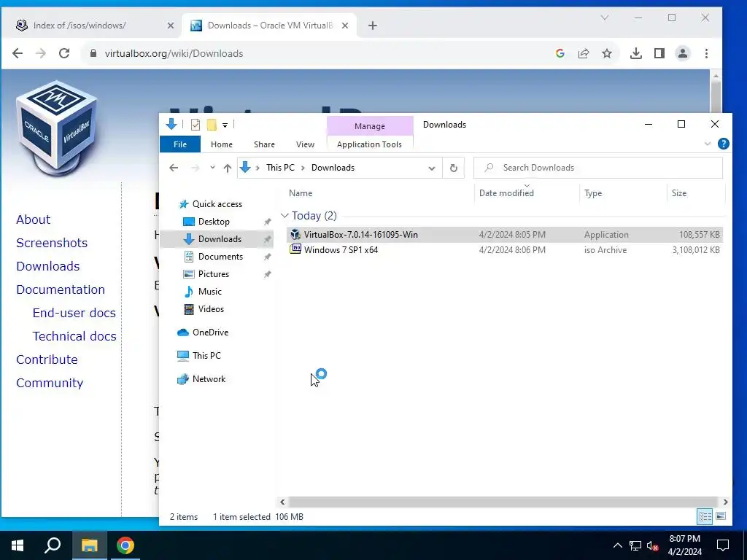Open Application Tools ribbon tab
The height and width of the screenshot is (560, 747).
coord(369,144)
